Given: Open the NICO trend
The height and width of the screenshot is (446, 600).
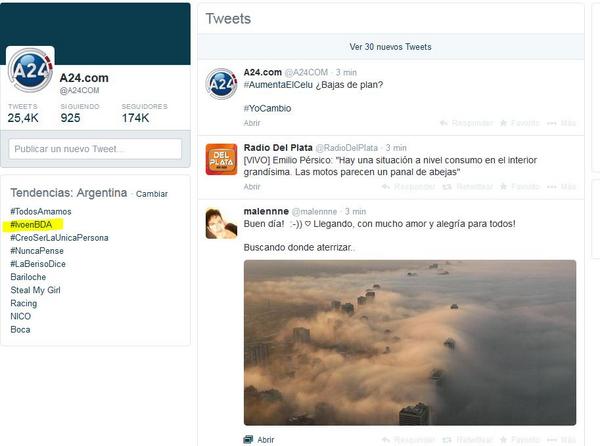Looking at the screenshot, I should 20,316.
